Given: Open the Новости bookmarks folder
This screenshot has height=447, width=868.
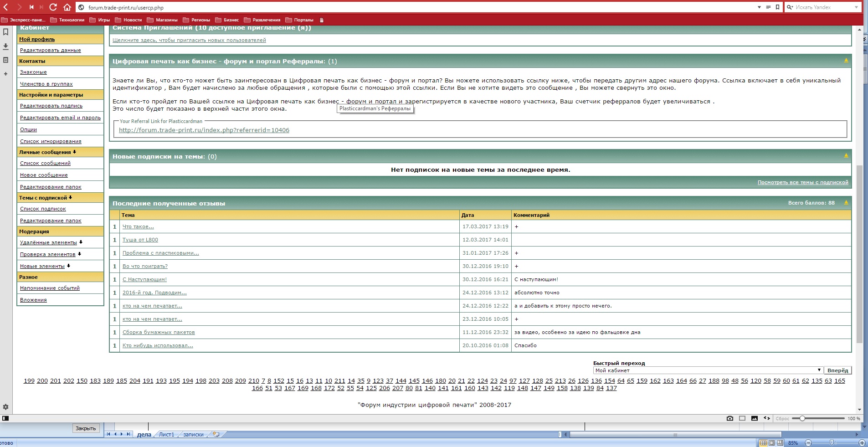Looking at the screenshot, I should click(128, 20).
